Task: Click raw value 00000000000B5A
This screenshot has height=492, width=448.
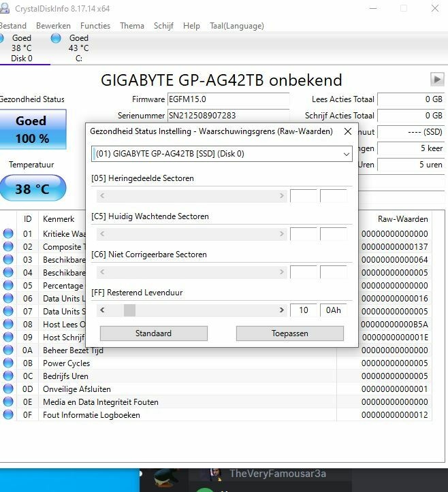Action: [395, 324]
